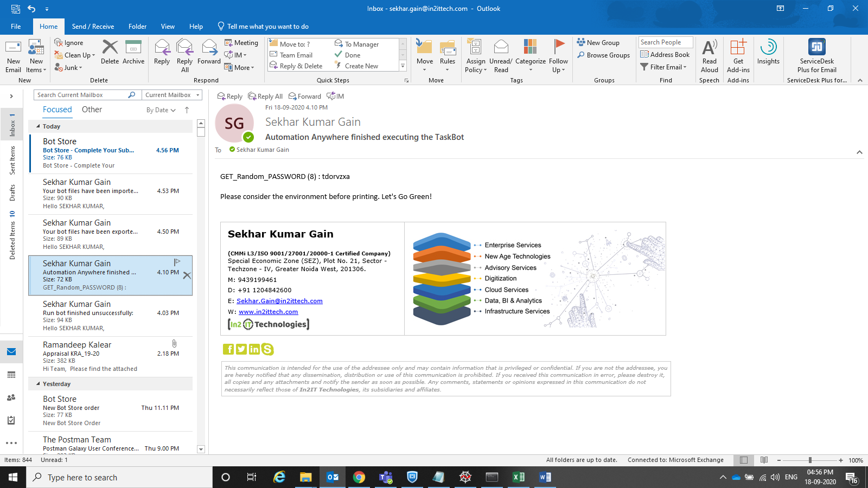Open the Bot Store 4.56 PM email
This screenshot has width=868, height=488.
(x=111, y=153)
